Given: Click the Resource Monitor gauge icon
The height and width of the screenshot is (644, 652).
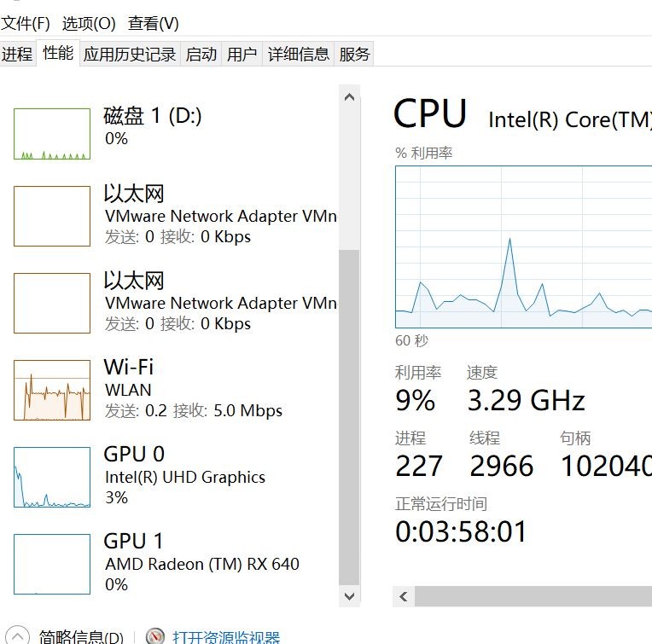Looking at the screenshot, I should click(x=155, y=636).
